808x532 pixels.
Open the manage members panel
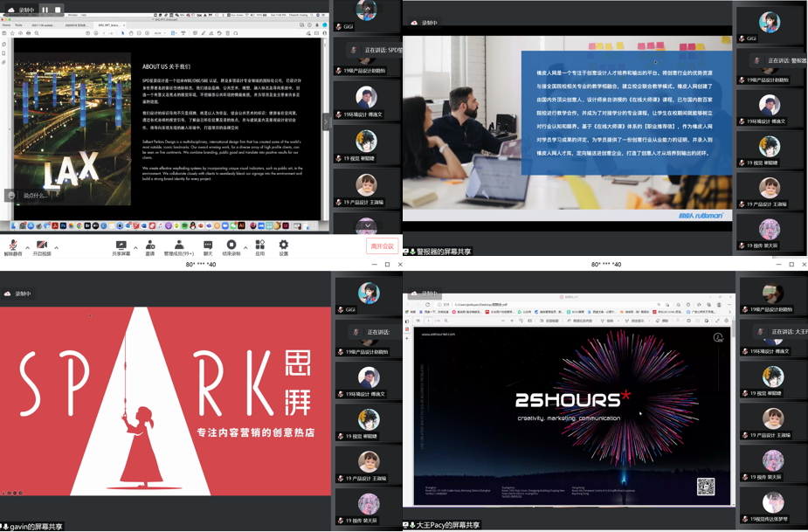click(x=178, y=247)
